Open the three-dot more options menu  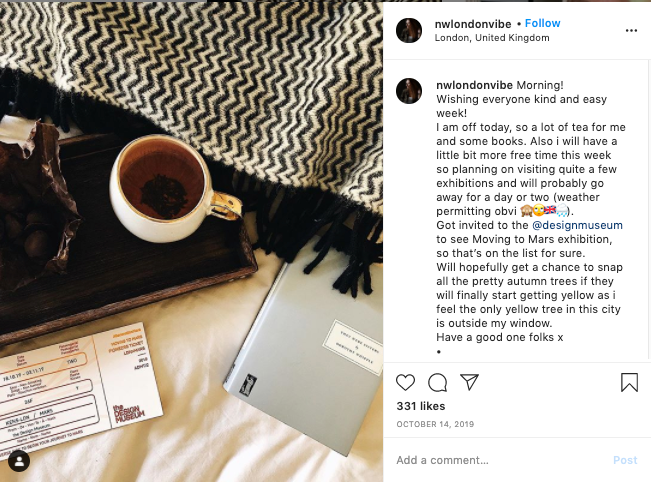pyautogui.click(x=631, y=31)
